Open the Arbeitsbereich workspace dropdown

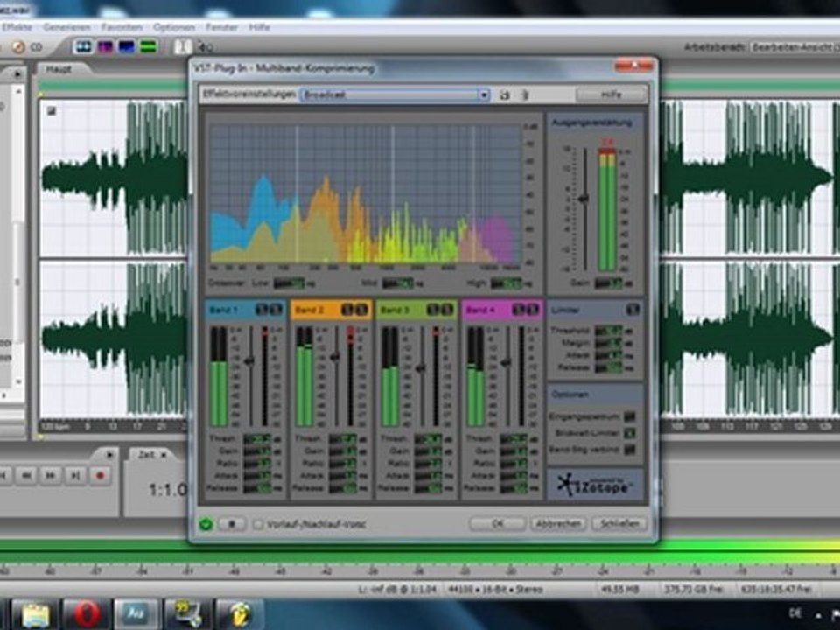(x=792, y=47)
